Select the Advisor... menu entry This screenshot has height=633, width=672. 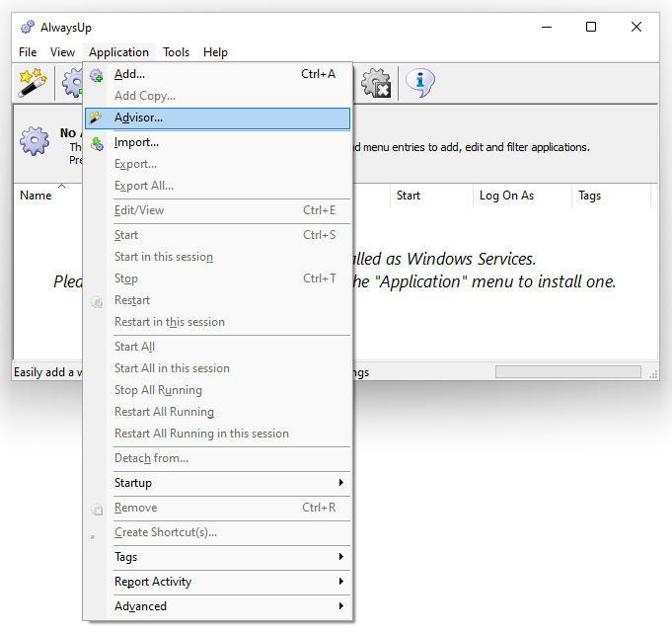point(218,118)
